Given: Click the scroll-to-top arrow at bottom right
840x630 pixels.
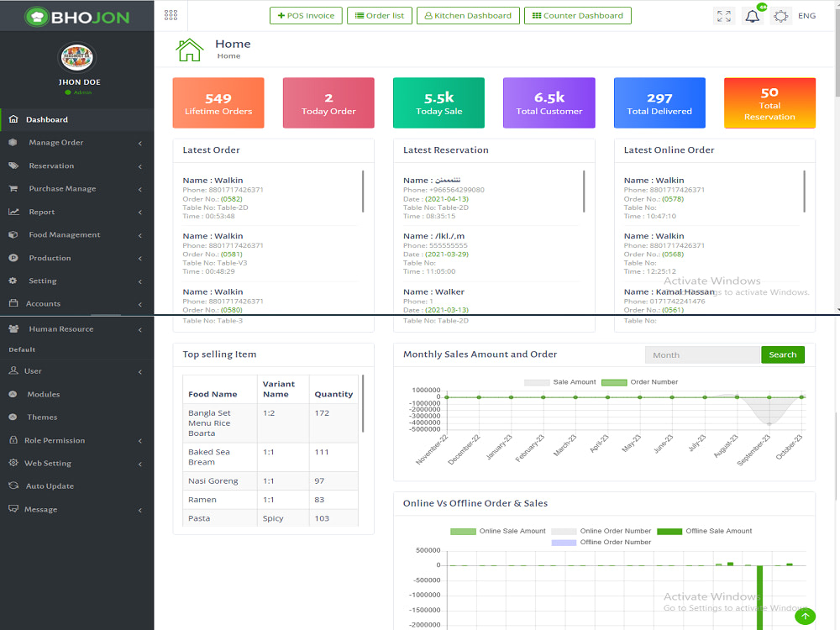Looking at the screenshot, I should (805, 617).
